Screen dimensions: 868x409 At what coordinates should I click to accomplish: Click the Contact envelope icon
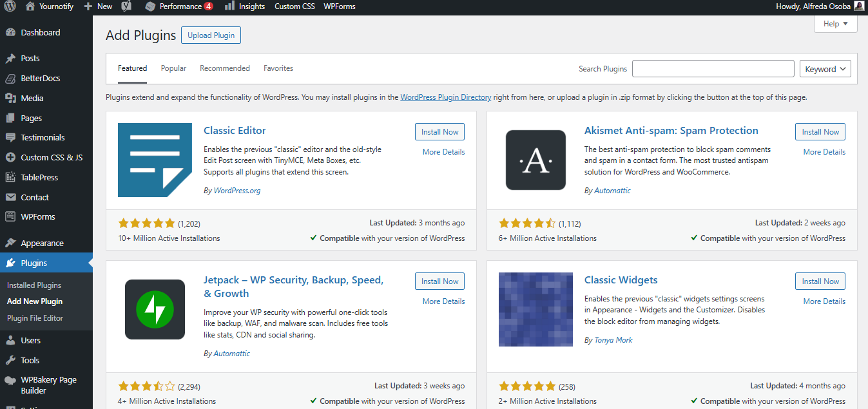pos(10,198)
